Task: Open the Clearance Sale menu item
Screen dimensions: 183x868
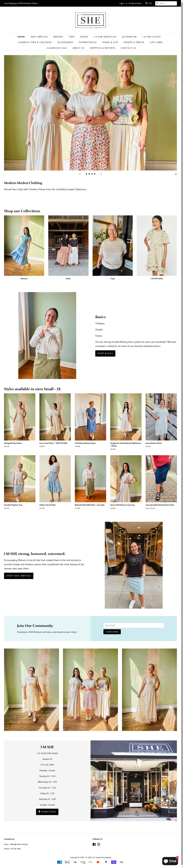Action: (57, 48)
